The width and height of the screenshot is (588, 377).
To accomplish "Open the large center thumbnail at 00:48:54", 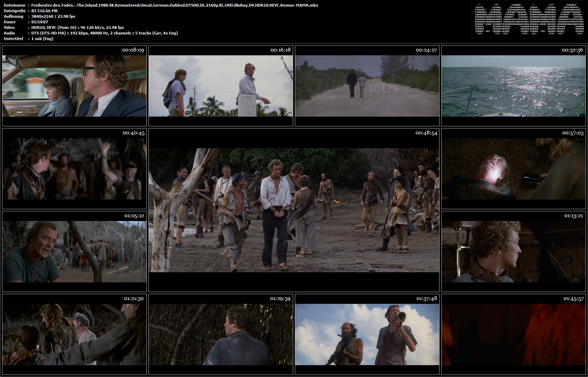I will tap(294, 210).
